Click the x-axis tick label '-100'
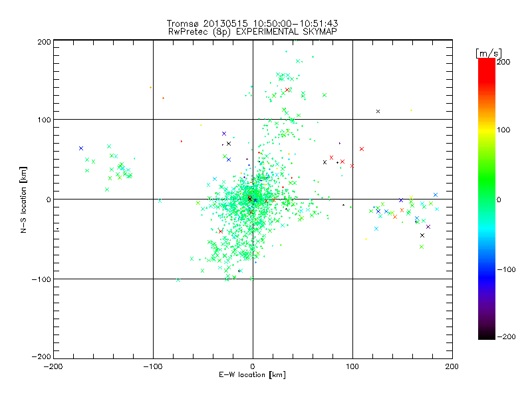The width and height of the screenshot is (532, 399). coord(153,366)
